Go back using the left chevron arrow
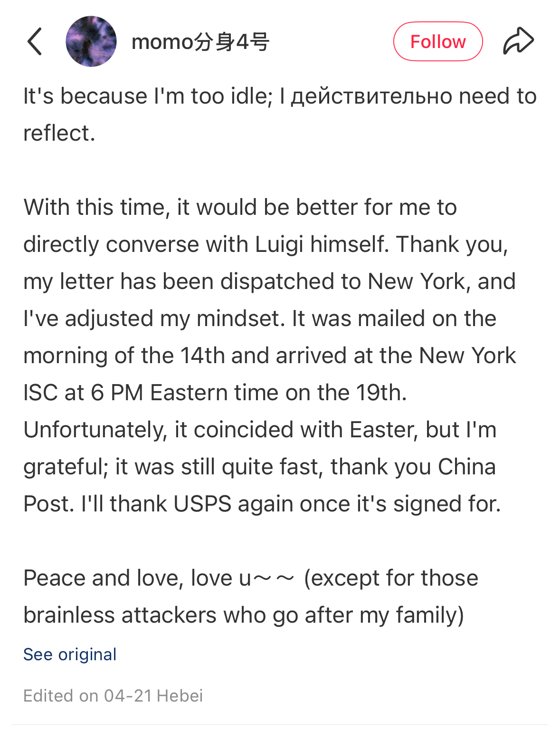Image resolution: width=560 pixels, height=732 pixels. point(35,41)
